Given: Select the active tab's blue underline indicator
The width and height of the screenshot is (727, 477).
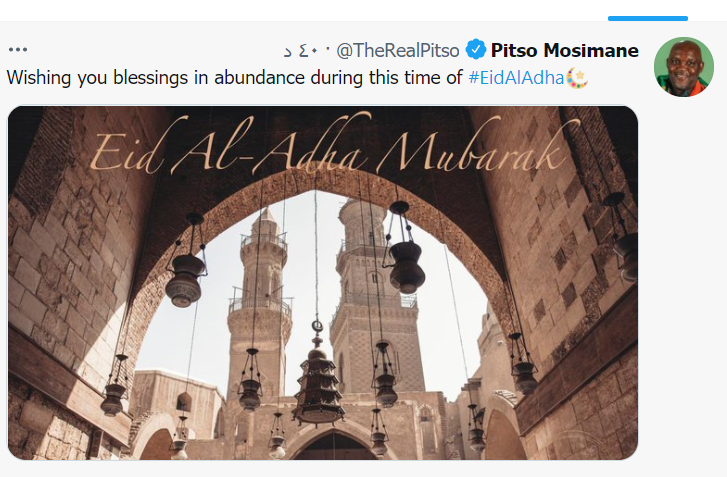Looking at the screenshot, I should pos(648,18).
